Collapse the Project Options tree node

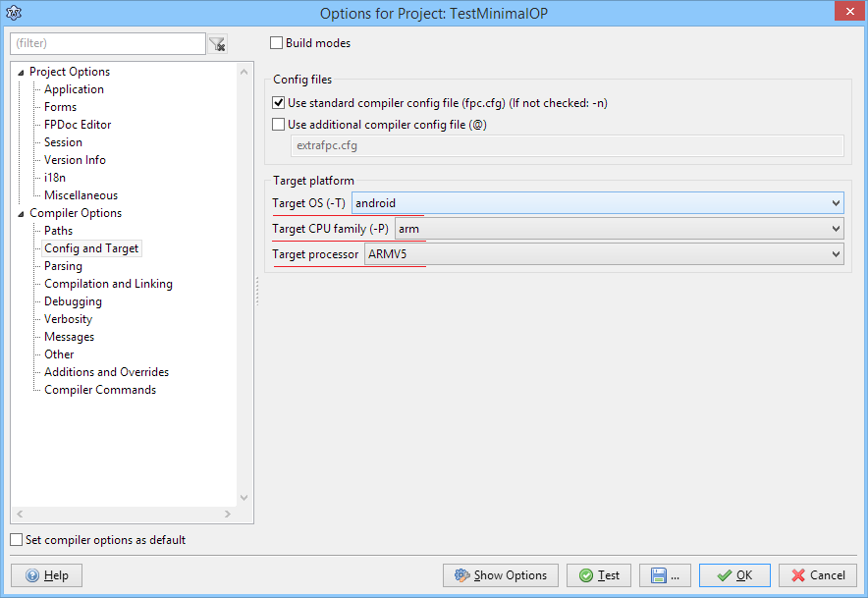click(x=22, y=72)
